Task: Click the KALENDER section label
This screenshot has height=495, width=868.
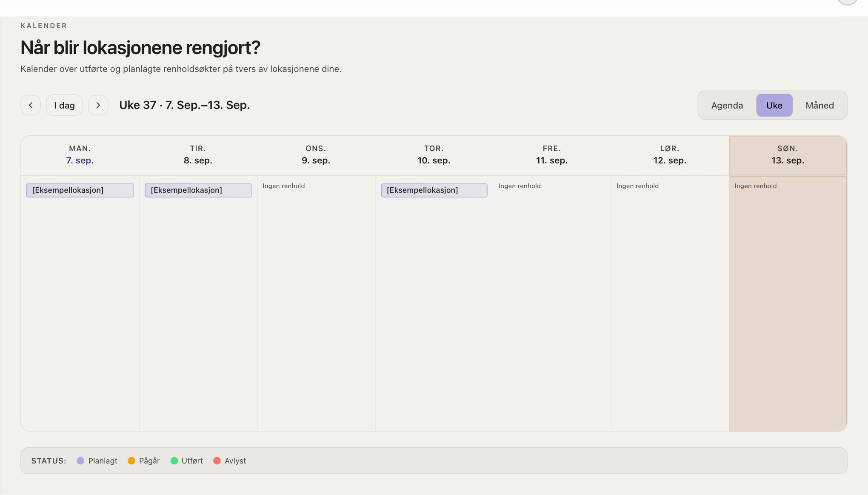Action: coord(44,26)
